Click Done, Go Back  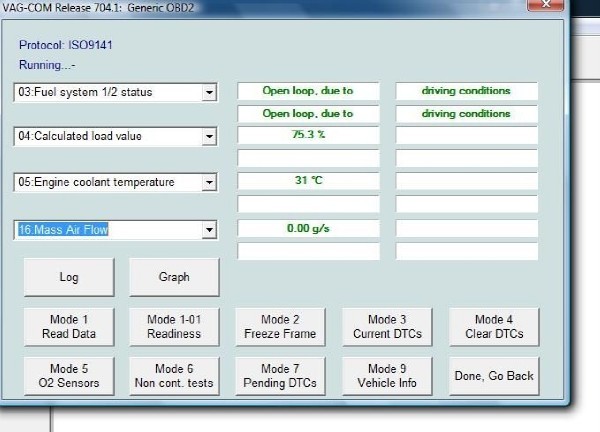tap(494, 376)
